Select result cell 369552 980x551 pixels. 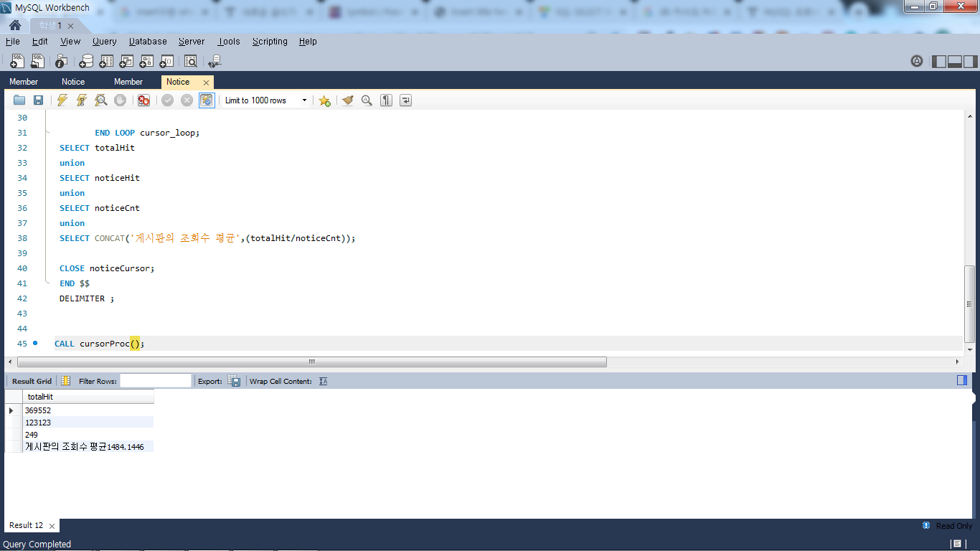pos(88,410)
